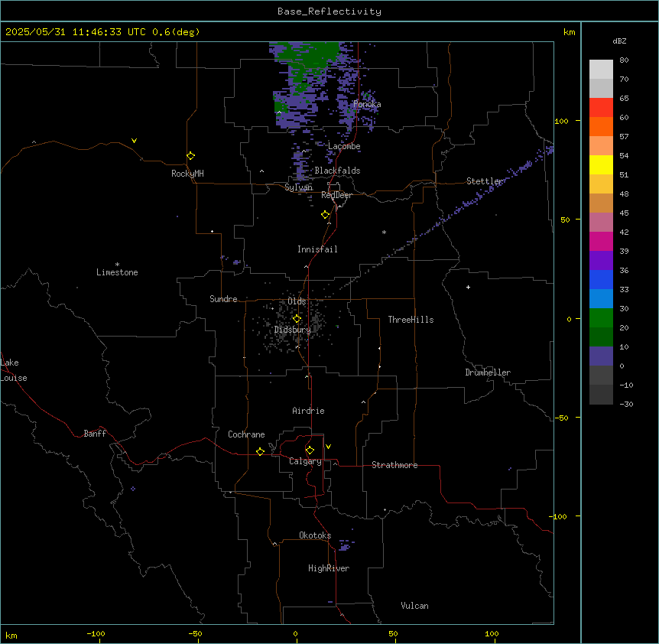
Task: Click the Innisfail city label
Action: pyautogui.click(x=317, y=249)
